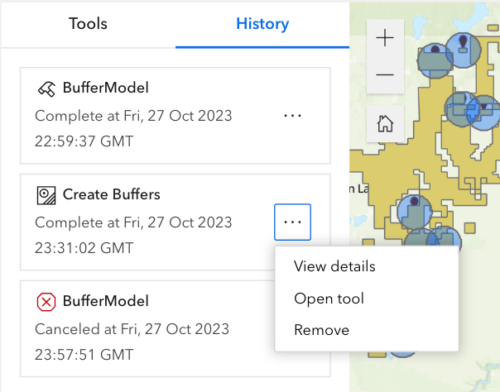Screen dimensions: 500x392
Task: Choose Remove from the menu
Action: coord(322,330)
